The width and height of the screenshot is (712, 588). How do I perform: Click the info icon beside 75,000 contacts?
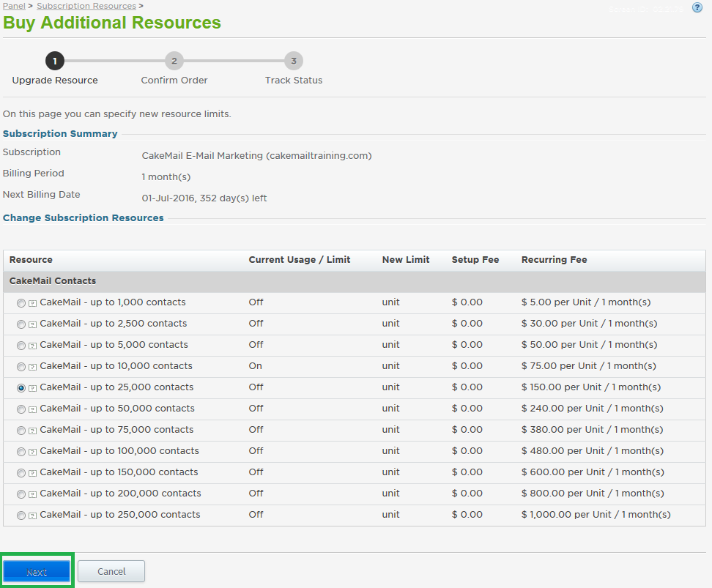click(33, 431)
